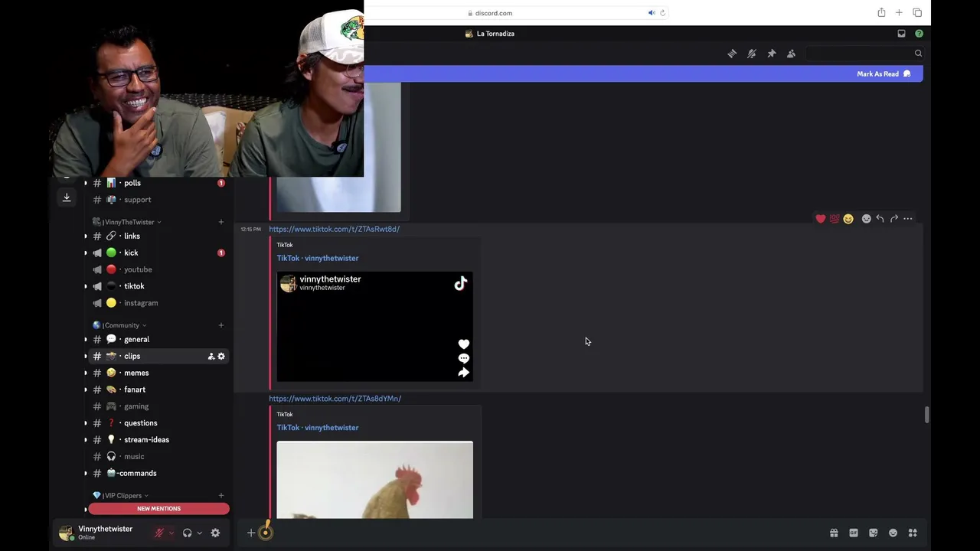This screenshot has height=551, width=980.
Task: Click the plus attachment button
Action: tap(251, 533)
